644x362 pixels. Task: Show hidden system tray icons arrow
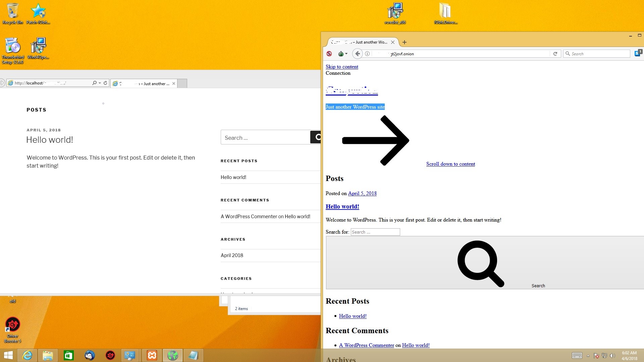(588, 356)
